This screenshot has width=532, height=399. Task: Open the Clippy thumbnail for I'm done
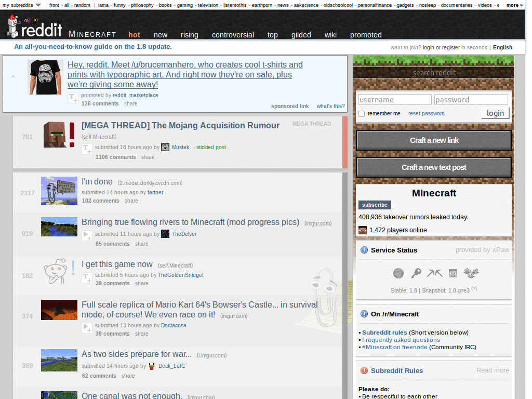click(x=59, y=191)
